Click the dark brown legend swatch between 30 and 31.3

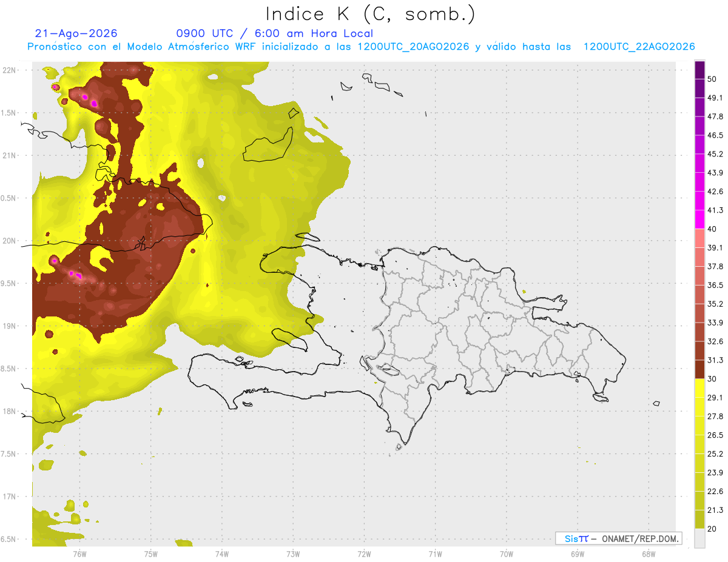click(x=700, y=369)
